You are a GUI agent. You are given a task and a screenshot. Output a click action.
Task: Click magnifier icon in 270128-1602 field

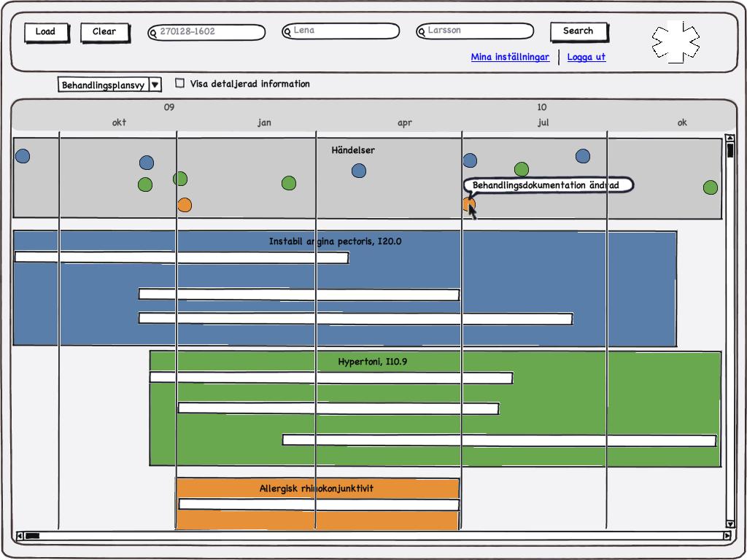(x=153, y=34)
